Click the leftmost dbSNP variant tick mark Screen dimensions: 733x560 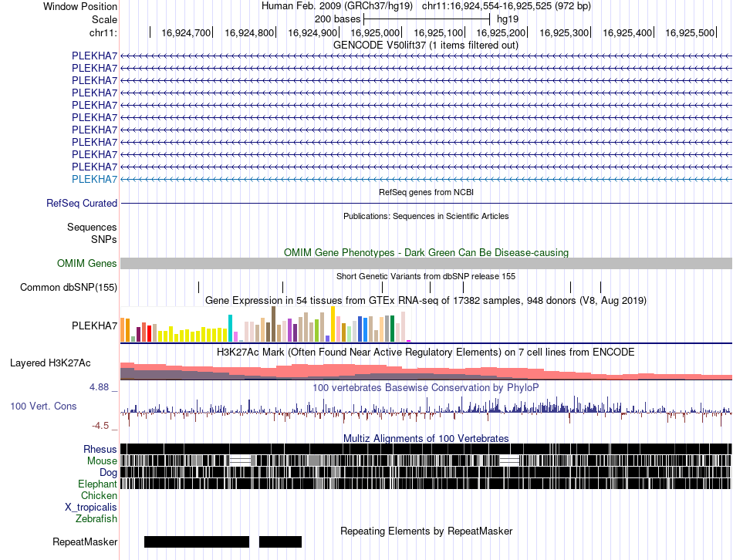(x=198, y=288)
